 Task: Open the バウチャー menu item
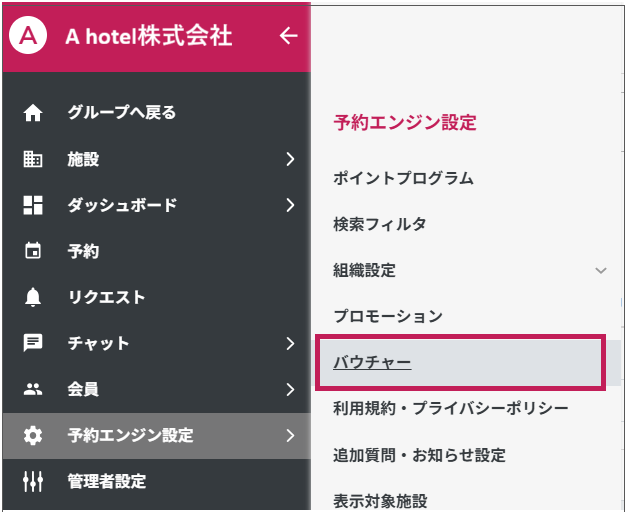pyautogui.click(x=372, y=362)
